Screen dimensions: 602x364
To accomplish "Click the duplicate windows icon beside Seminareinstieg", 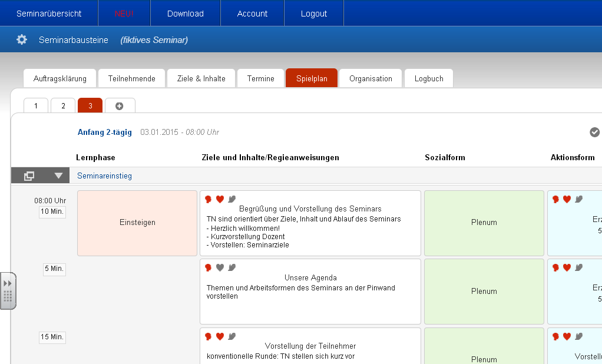I will (29, 176).
